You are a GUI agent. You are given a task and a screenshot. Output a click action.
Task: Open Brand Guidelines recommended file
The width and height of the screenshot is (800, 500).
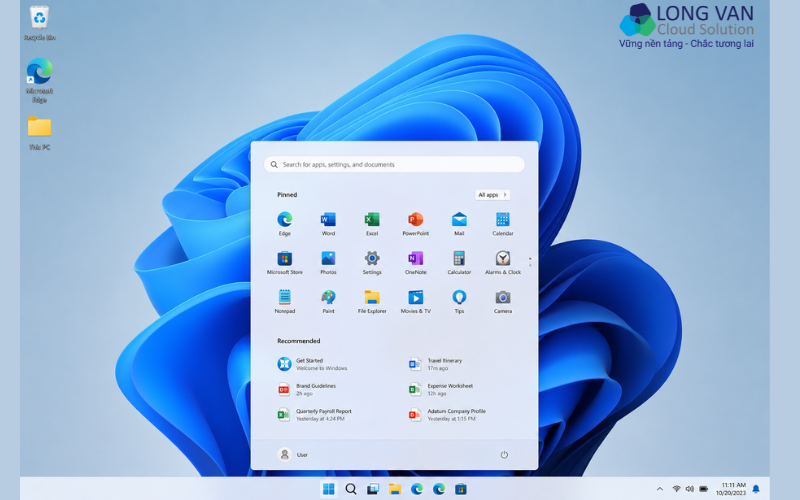point(306,390)
